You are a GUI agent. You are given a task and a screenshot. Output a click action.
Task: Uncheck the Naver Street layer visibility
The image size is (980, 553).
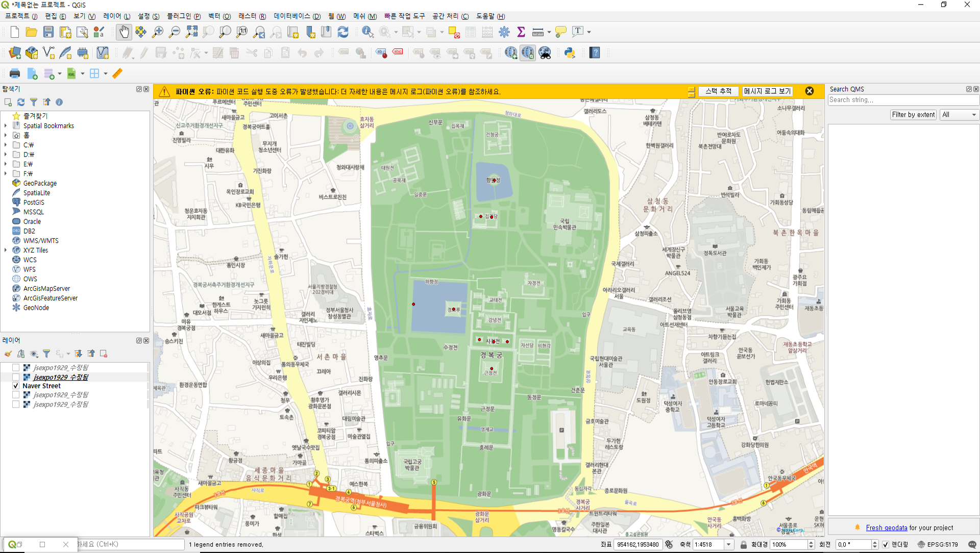[16, 386]
